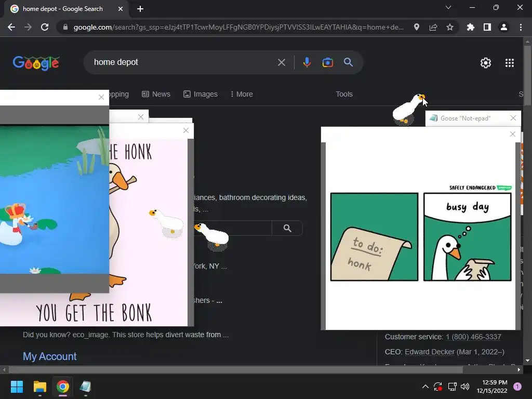
Task: Clear the home depot search text
Action: point(281,62)
